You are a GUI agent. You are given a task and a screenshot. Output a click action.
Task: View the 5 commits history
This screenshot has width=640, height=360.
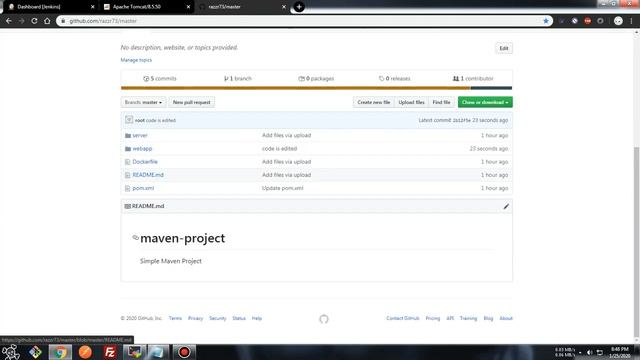[x=160, y=78]
